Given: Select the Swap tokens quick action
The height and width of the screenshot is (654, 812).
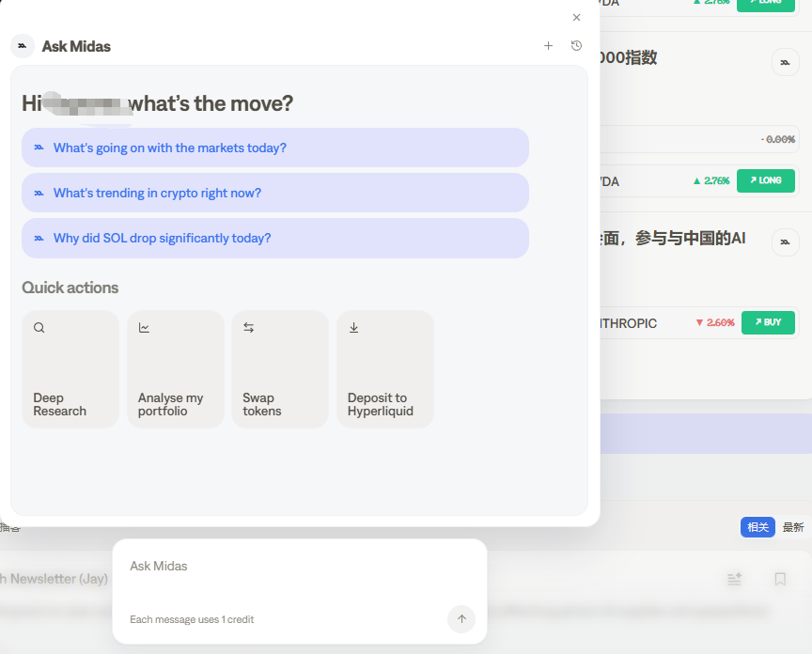Looking at the screenshot, I should [280, 369].
